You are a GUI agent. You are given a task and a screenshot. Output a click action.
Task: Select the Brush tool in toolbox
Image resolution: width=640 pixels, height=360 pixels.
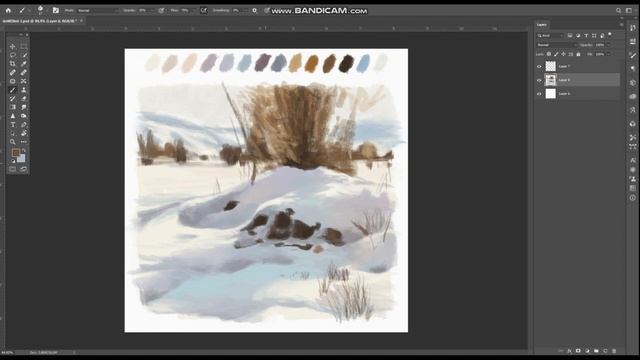click(13, 90)
